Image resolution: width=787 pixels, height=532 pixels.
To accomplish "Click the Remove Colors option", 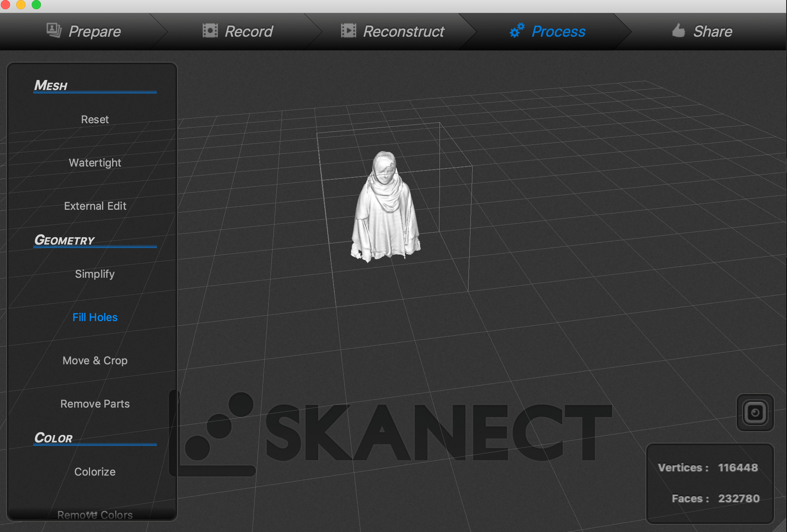I will (x=95, y=514).
